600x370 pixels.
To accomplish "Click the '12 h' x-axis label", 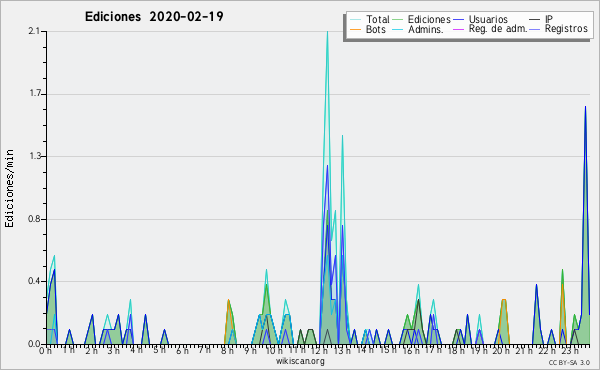I will coord(319,351).
